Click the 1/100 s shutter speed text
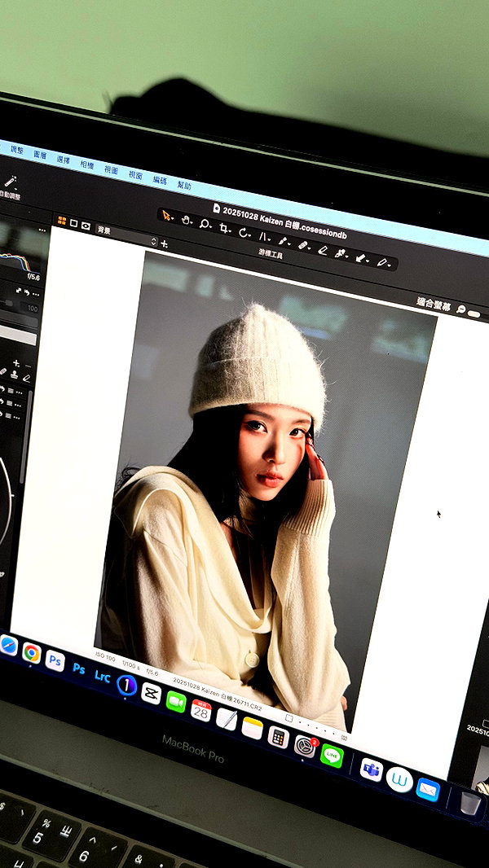489x868 pixels. pos(131,664)
